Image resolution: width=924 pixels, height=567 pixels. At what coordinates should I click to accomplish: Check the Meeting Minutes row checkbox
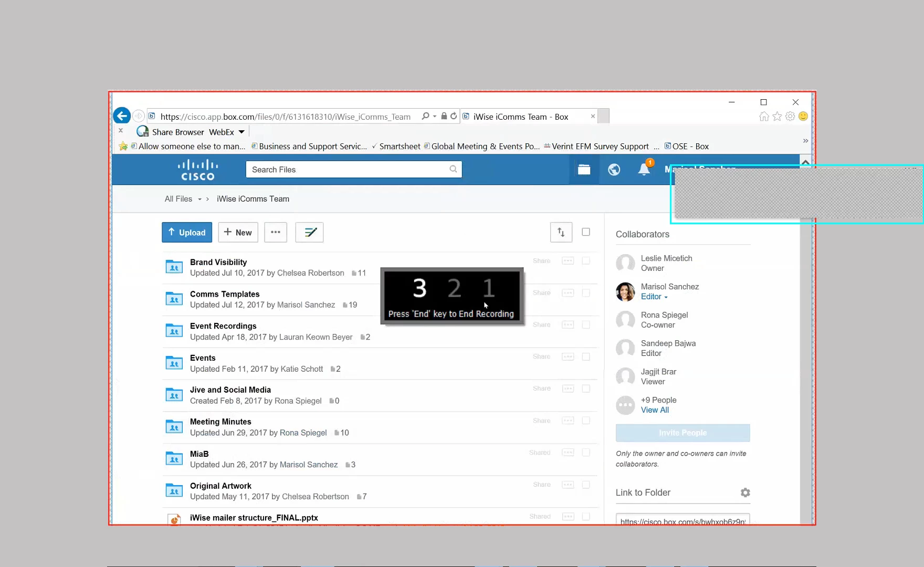pyautogui.click(x=586, y=421)
